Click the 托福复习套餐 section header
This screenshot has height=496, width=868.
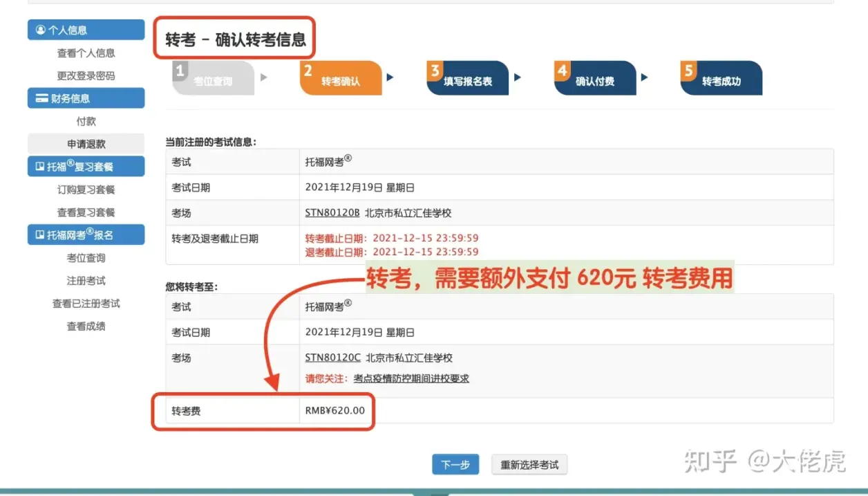86,167
